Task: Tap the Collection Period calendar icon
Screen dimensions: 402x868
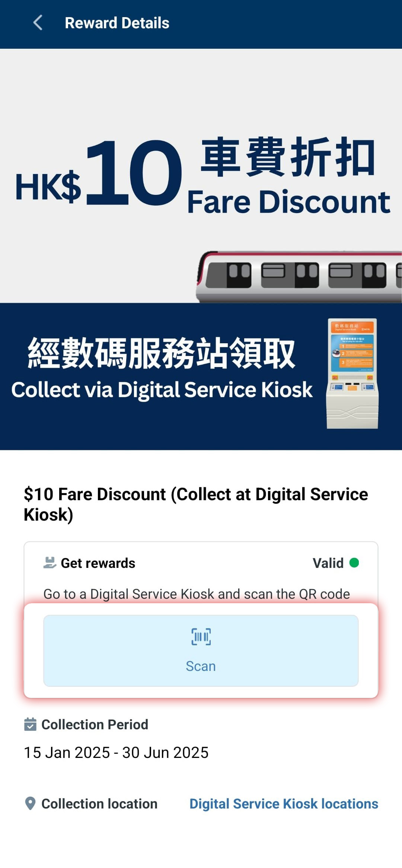Action: 30,724
